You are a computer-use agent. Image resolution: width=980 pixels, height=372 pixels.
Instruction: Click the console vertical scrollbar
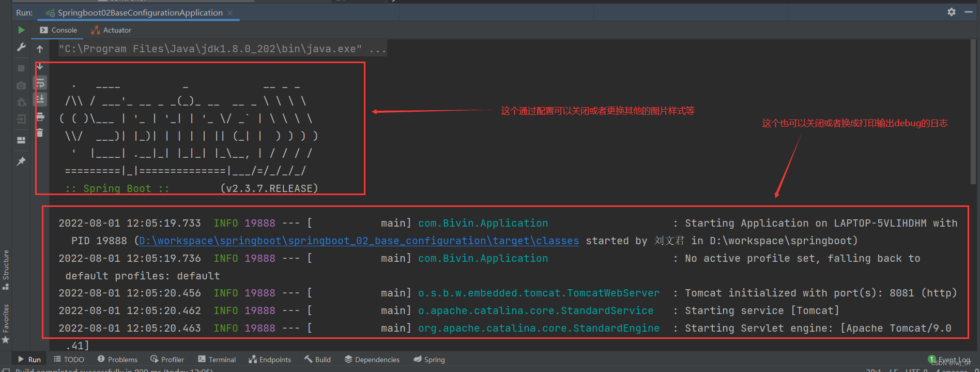[x=973, y=113]
